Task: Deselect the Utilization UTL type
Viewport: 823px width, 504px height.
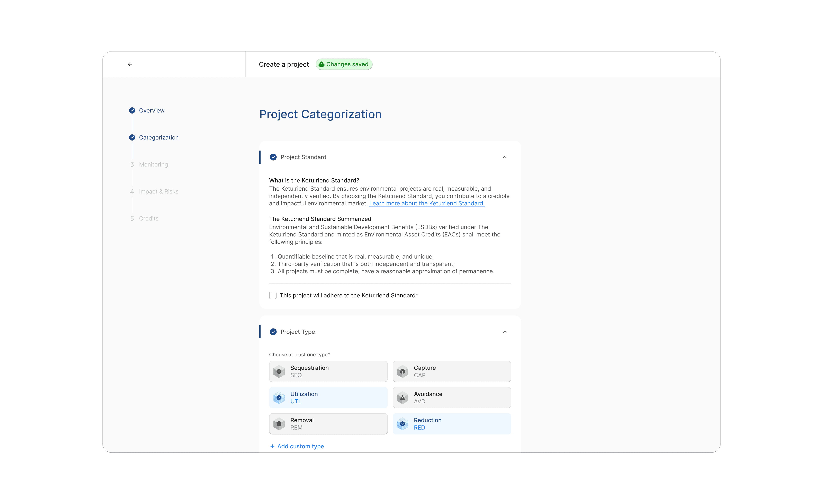Action: (x=328, y=397)
